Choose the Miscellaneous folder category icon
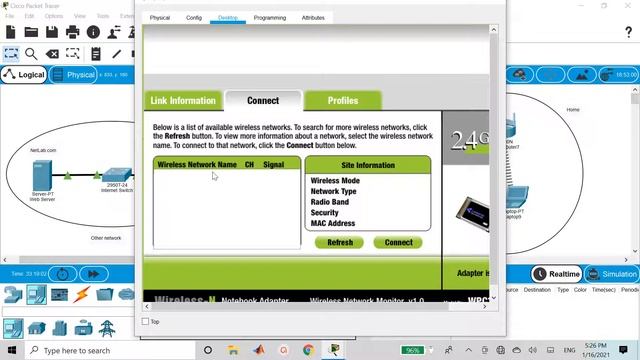The height and width of the screenshot is (360, 640). [x=105, y=295]
